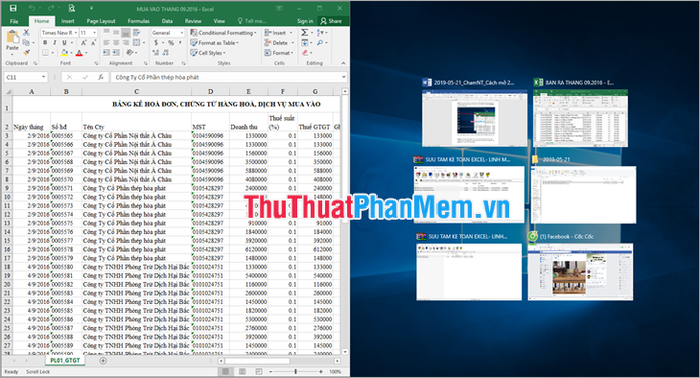Apply percent style to cells
The image size is (700, 378).
(x=171, y=43)
